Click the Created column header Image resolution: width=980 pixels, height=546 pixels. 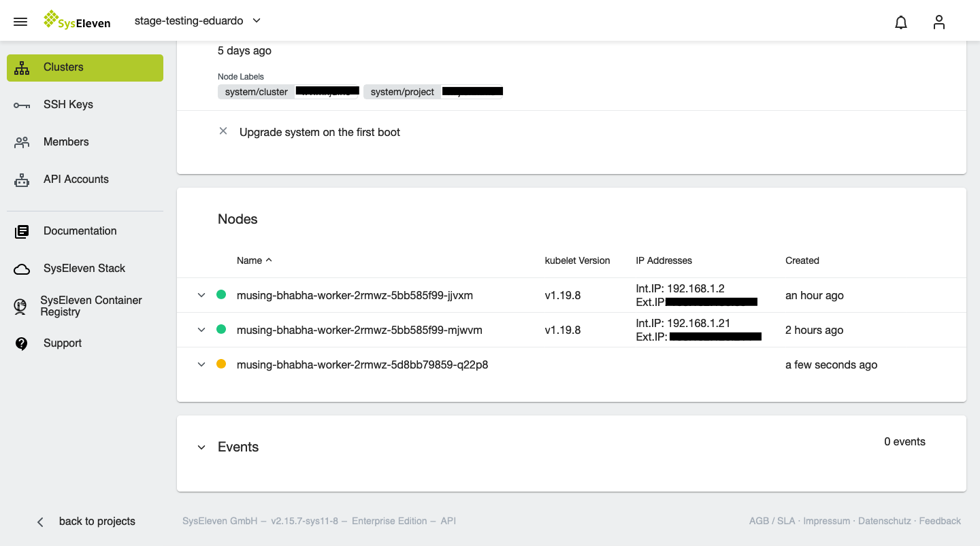click(802, 260)
